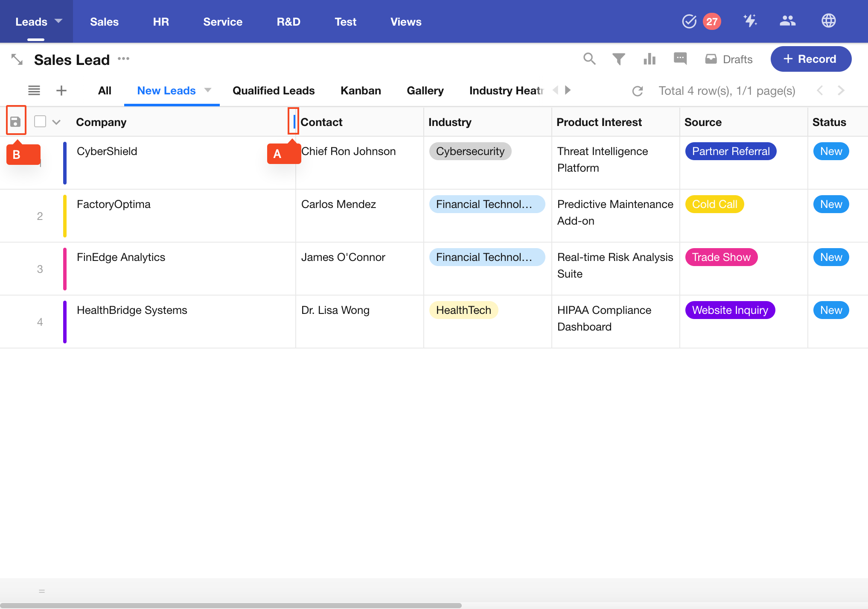The image size is (868, 609).
Task: Open the New Leads view dropdown
Action: click(x=208, y=90)
